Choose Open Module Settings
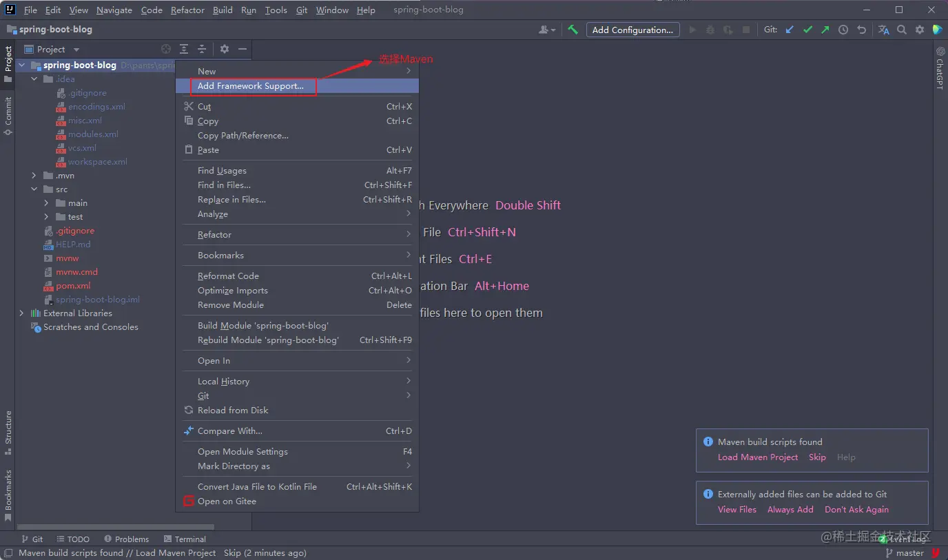The height and width of the screenshot is (560, 948). [297, 452]
